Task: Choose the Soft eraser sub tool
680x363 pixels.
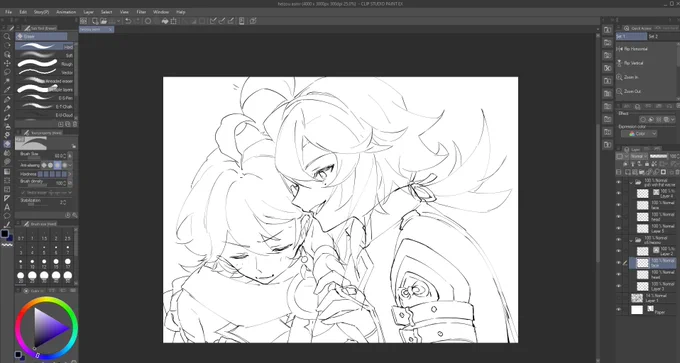Action: (44, 55)
